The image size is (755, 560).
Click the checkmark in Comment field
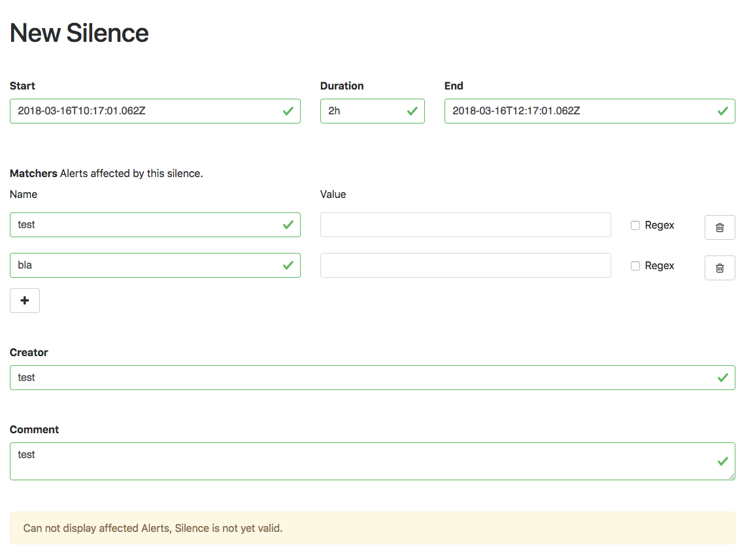tap(722, 461)
